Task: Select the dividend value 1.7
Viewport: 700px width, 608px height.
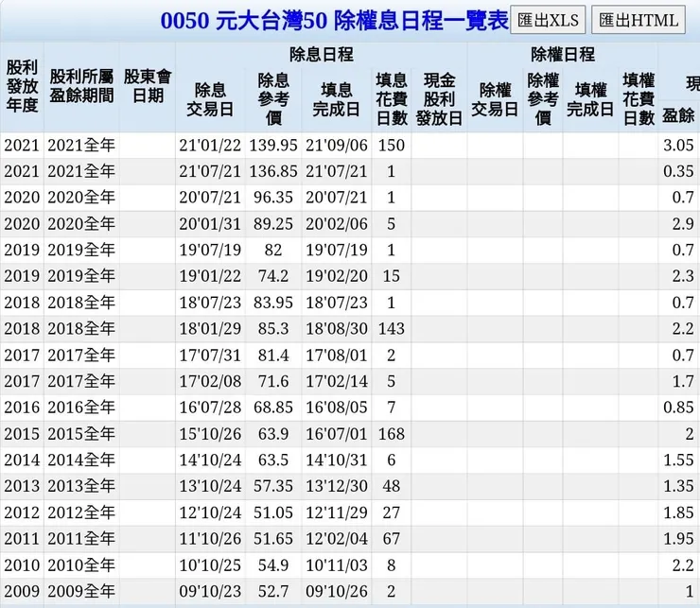Action: coord(683,381)
